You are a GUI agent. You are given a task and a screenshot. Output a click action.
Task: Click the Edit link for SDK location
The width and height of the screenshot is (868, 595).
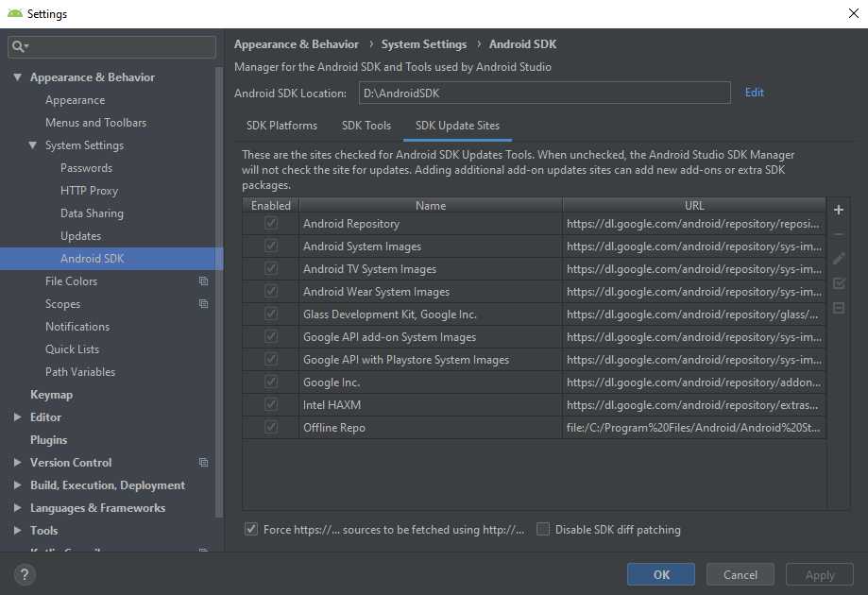click(x=754, y=93)
